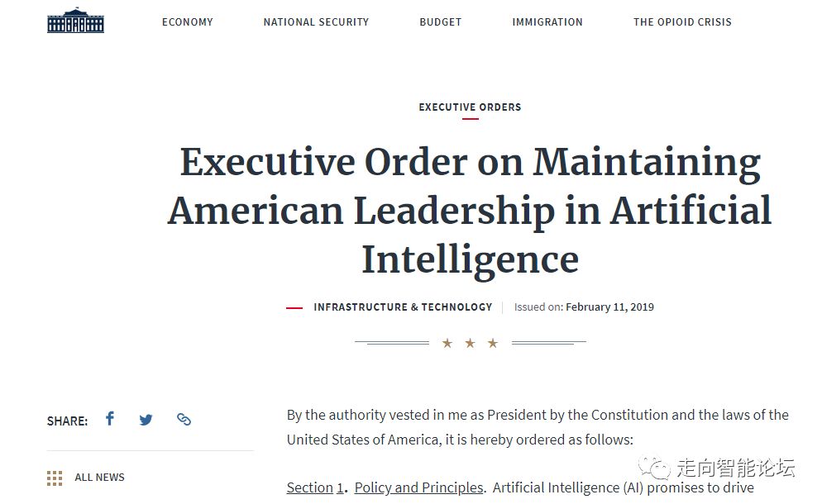Click the three-star divider ornament
The height and width of the screenshot is (504, 822).
[470, 343]
